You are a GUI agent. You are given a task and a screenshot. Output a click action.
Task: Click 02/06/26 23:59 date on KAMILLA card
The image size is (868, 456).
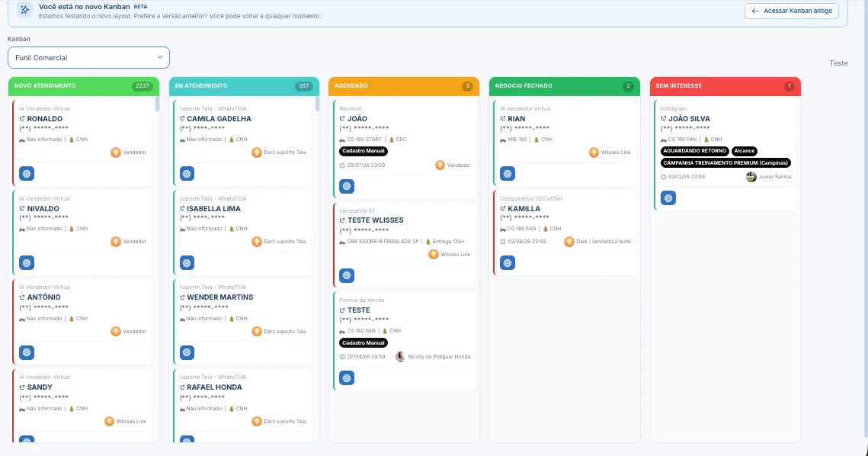(x=527, y=242)
